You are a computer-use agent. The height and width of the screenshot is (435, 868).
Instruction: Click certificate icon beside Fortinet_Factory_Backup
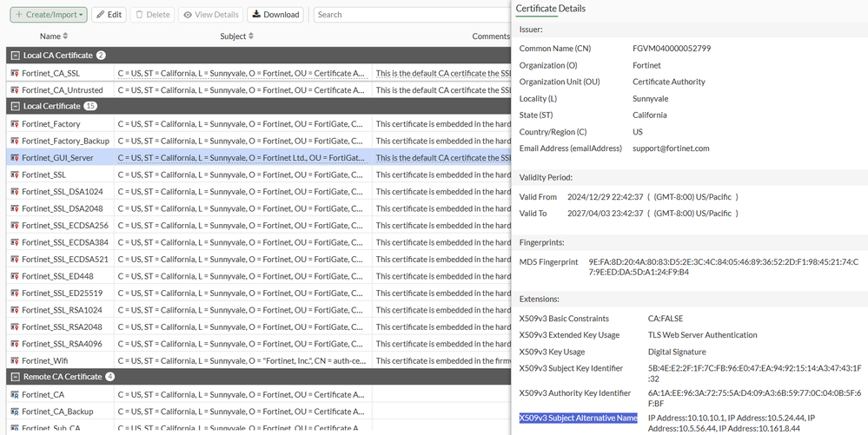click(15, 142)
